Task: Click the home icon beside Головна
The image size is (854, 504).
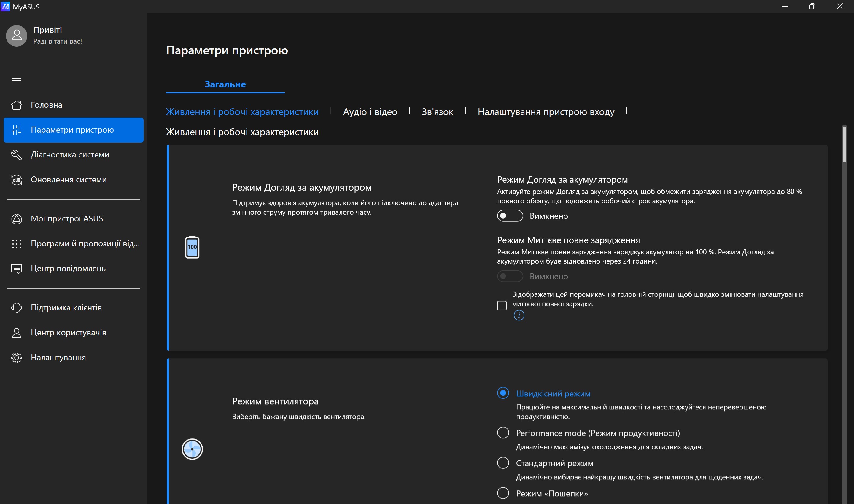Action: (17, 105)
